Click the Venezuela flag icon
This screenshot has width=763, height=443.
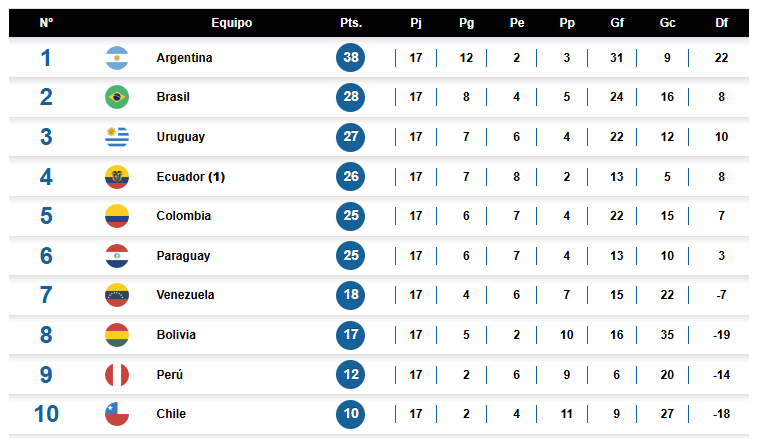(x=117, y=295)
